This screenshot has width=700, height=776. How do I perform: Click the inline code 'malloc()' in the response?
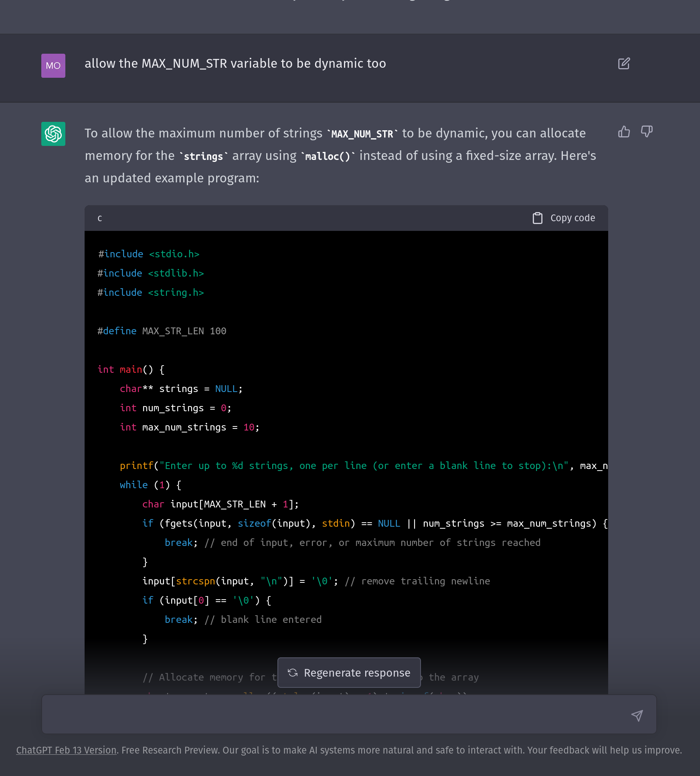coord(328,156)
